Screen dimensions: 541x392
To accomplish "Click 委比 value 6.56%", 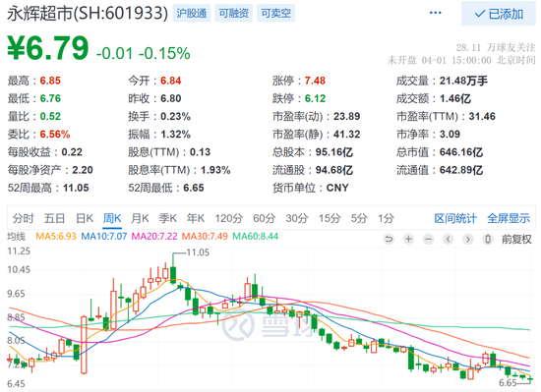I will [x=55, y=135].
